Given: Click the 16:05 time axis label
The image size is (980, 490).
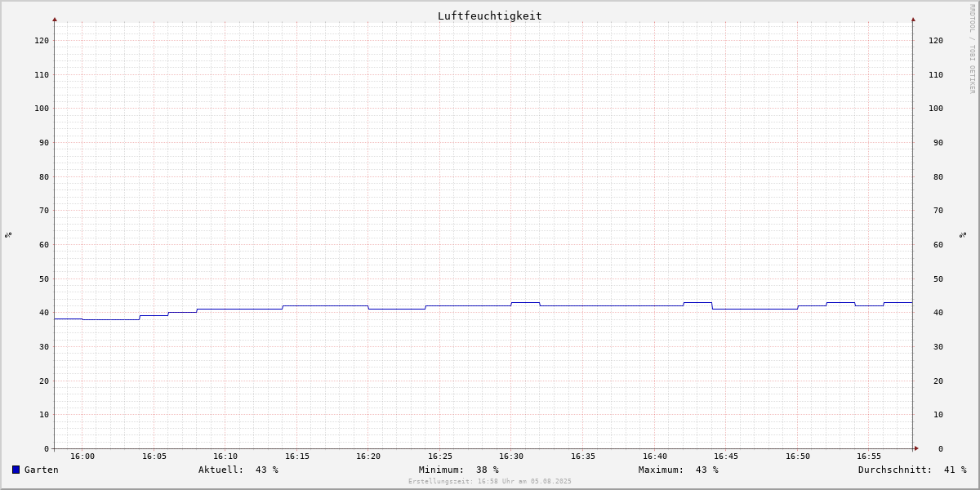Looking at the screenshot, I should click(x=154, y=456).
